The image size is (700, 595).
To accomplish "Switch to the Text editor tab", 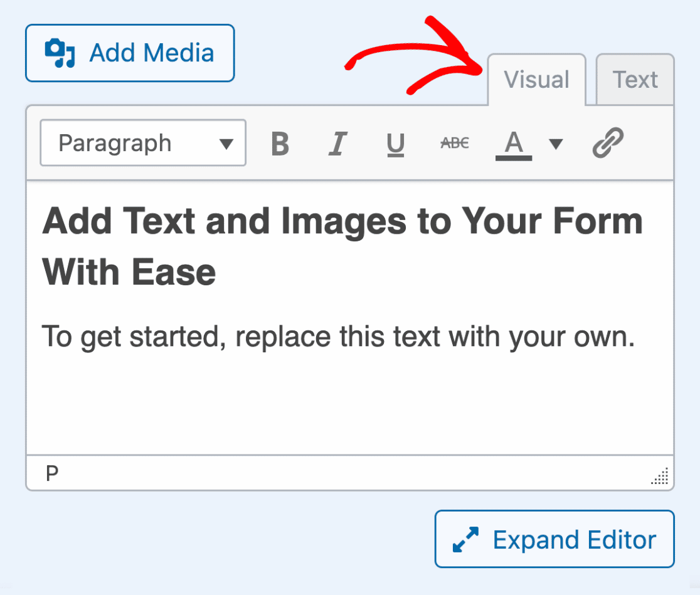I will tap(635, 80).
